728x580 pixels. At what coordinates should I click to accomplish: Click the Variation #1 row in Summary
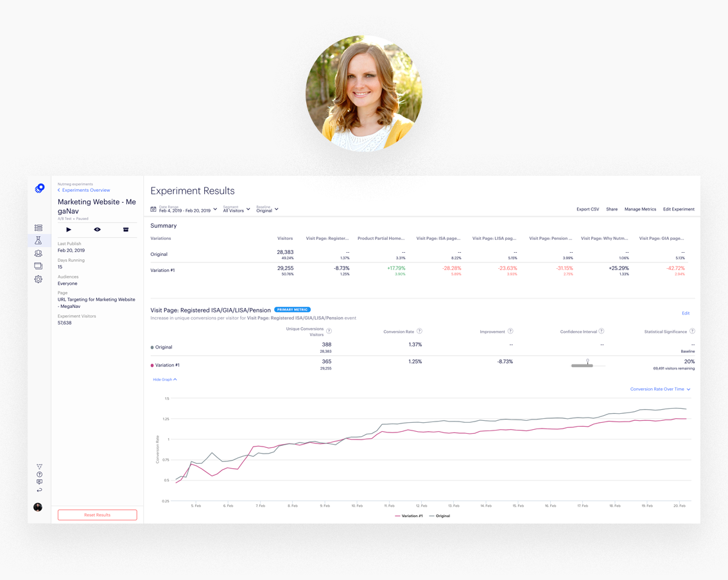(x=418, y=271)
